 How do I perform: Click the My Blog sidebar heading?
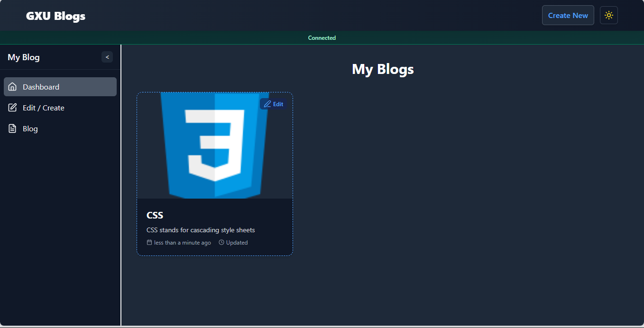pos(24,57)
